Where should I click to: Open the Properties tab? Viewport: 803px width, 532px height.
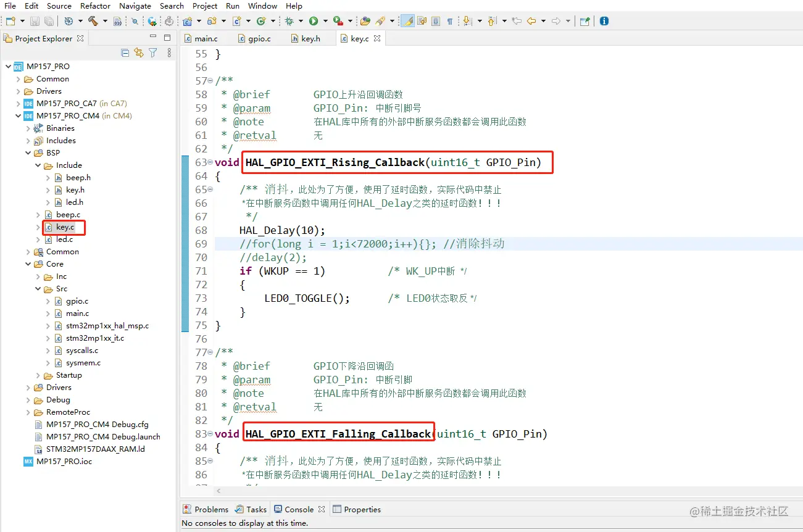(357, 510)
